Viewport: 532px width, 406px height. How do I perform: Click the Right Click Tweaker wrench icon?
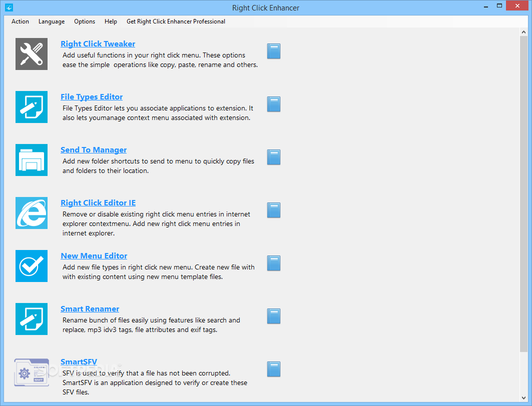[32, 54]
